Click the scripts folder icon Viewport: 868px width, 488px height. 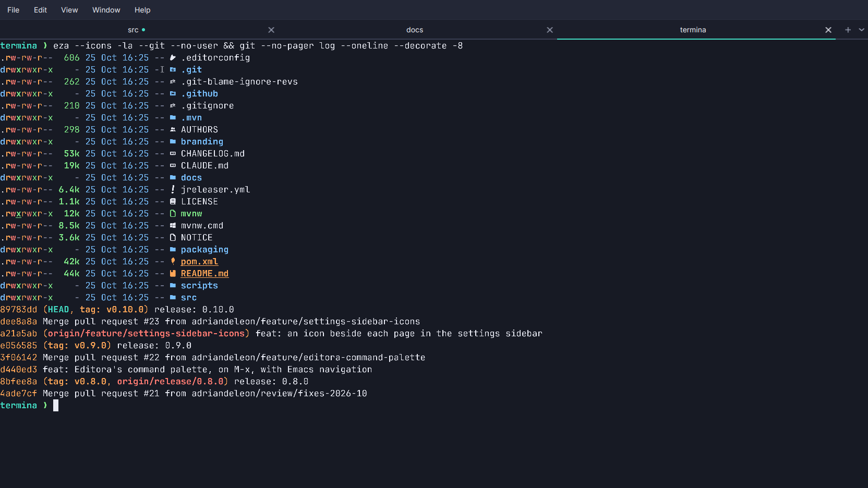click(x=173, y=286)
